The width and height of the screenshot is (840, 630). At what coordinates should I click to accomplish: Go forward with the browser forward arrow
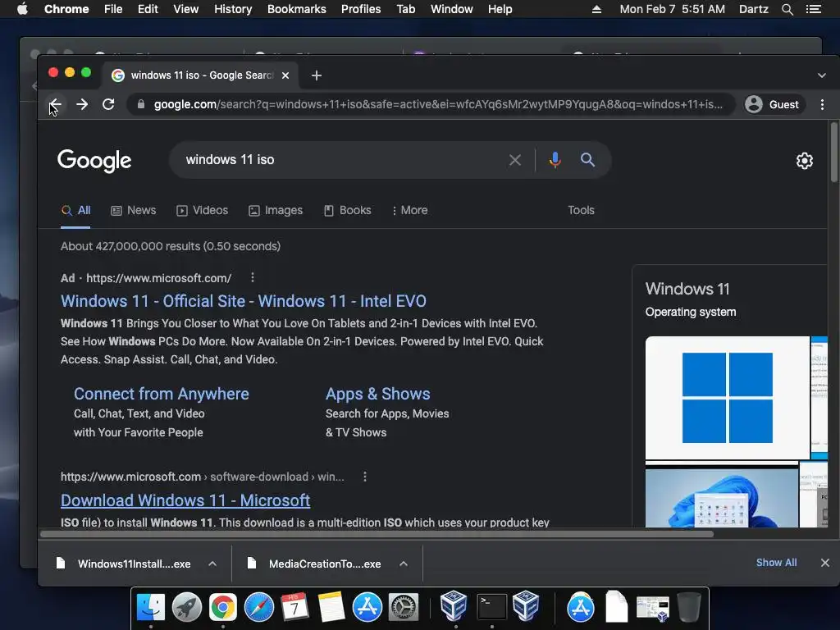[82, 104]
